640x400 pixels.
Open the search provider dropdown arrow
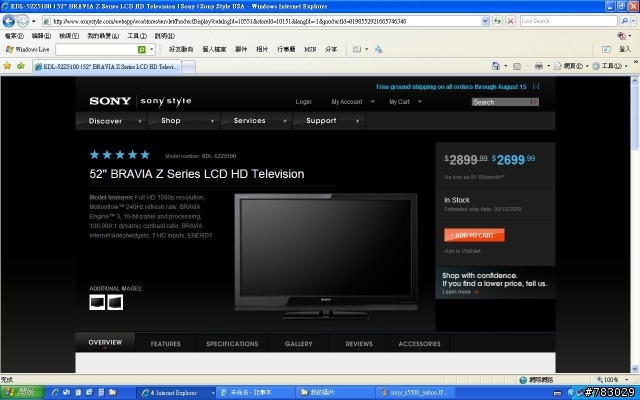(x=633, y=21)
